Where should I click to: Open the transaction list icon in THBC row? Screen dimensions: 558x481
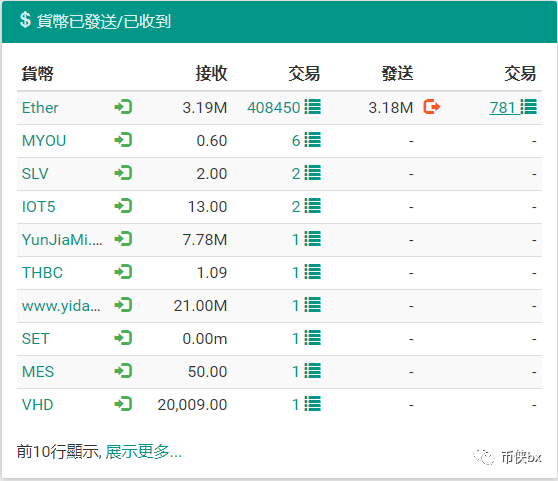(313, 272)
